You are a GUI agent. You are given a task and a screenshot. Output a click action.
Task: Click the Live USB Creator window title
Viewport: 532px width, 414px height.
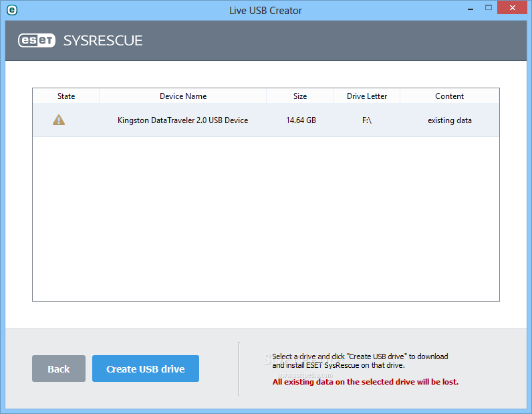coord(265,11)
